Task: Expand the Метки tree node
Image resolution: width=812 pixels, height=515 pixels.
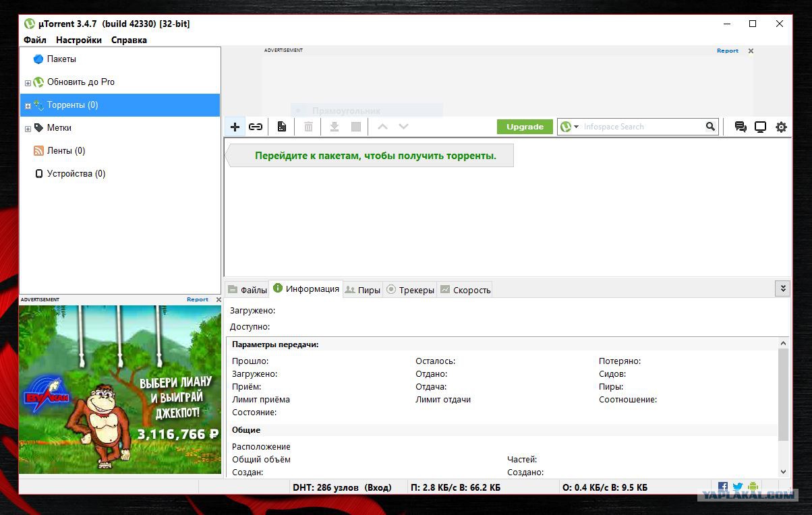Action: [28, 129]
